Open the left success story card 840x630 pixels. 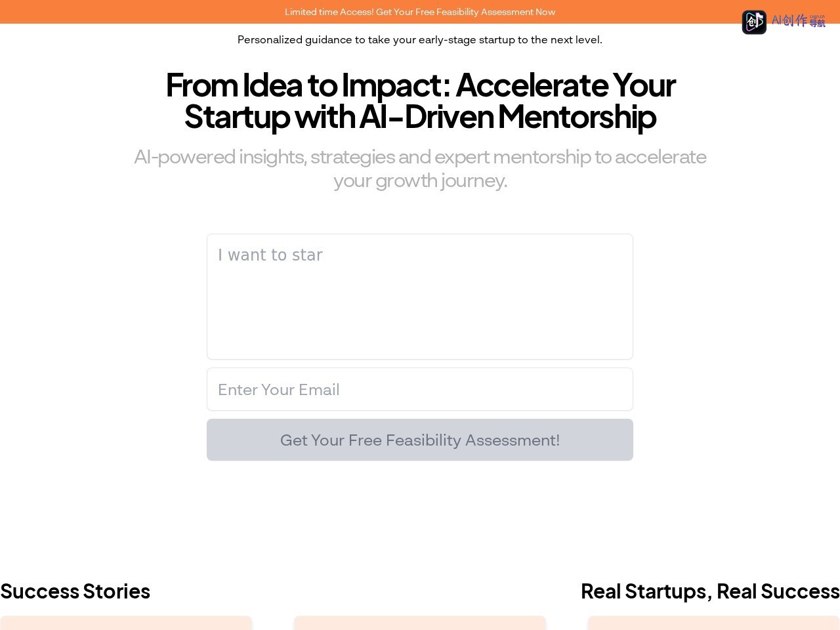(126, 623)
